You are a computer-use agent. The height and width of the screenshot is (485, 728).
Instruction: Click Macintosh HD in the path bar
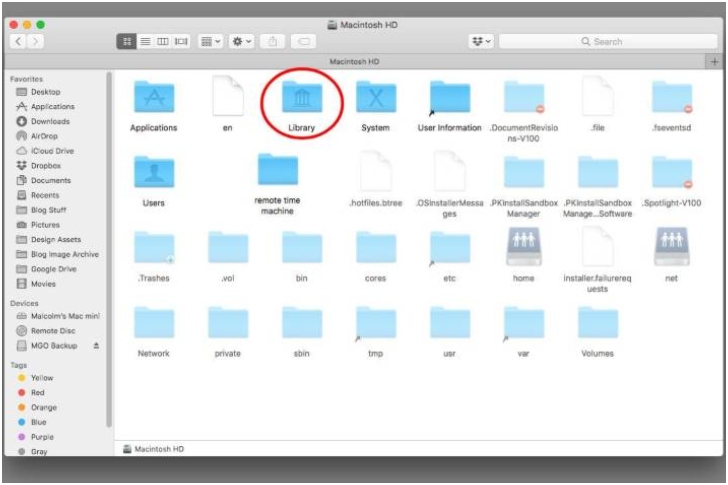point(154,449)
